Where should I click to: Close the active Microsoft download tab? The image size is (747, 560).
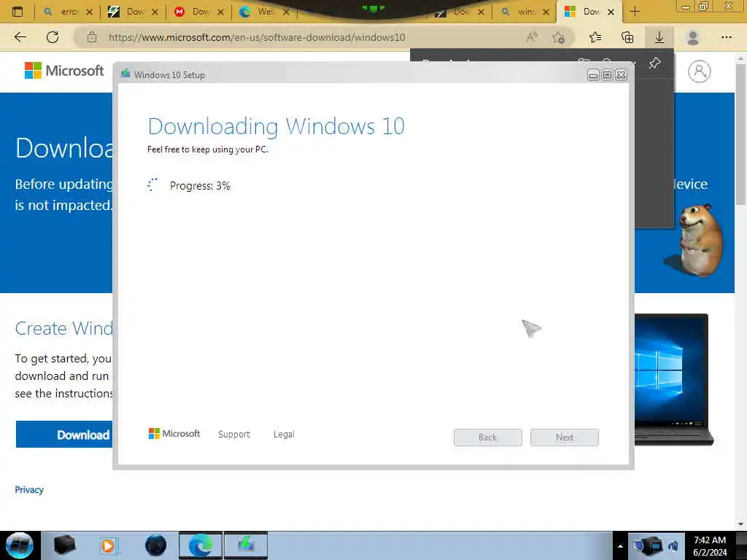click(x=611, y=12)
